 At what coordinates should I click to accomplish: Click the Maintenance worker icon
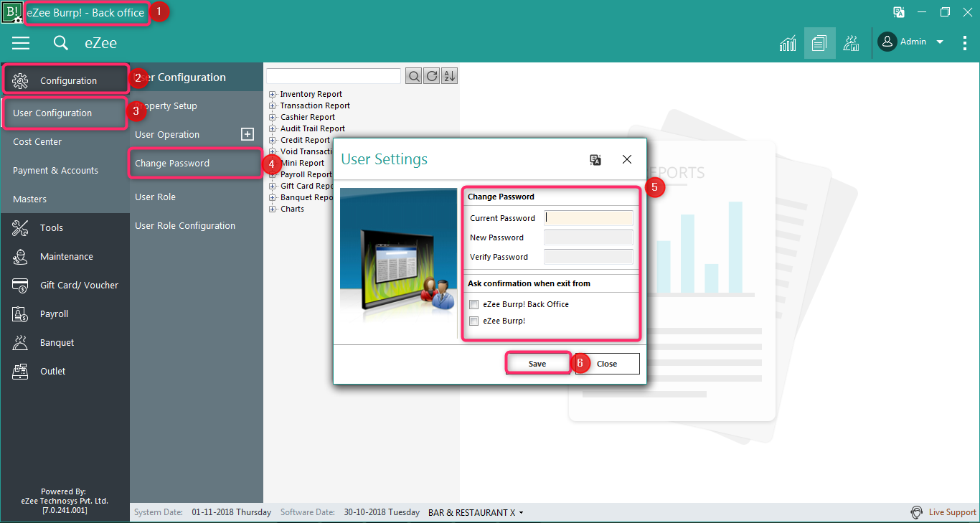20,256
